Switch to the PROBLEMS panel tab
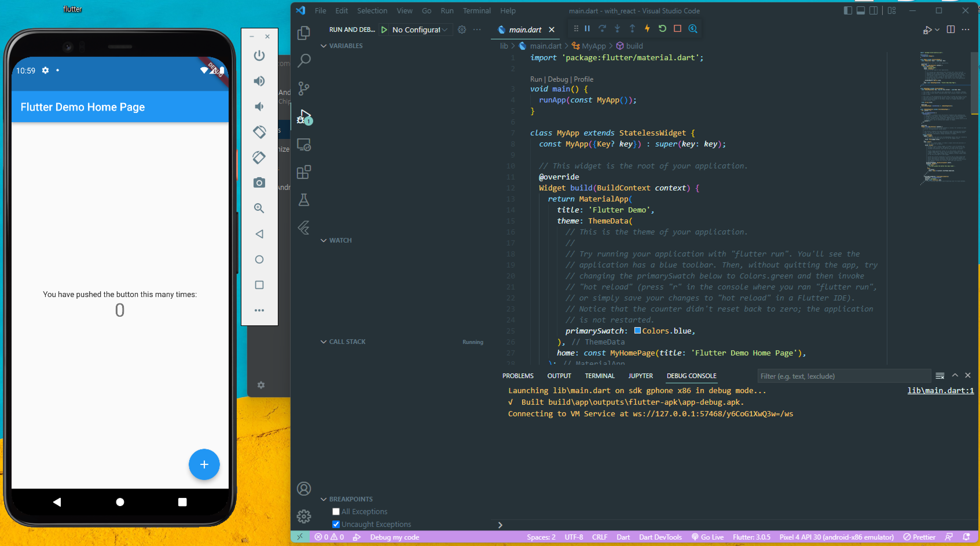This screenshot has height=546, width=980. (517, 376)
